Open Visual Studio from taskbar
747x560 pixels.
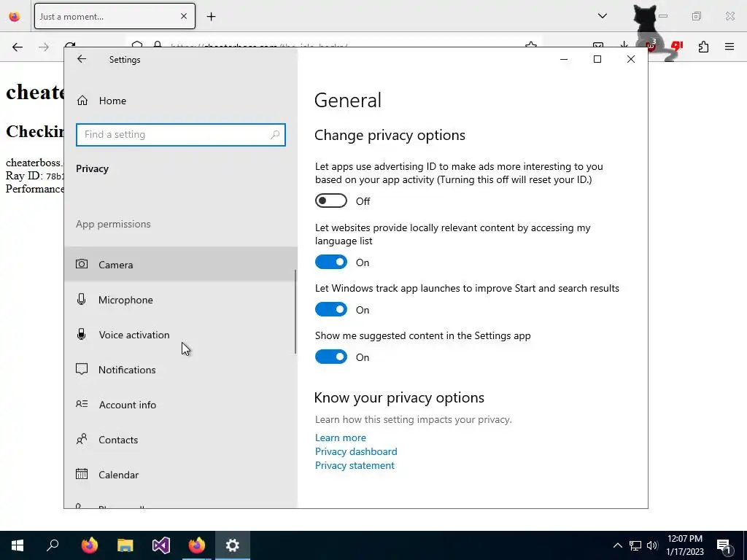click(x=161, y=545)
